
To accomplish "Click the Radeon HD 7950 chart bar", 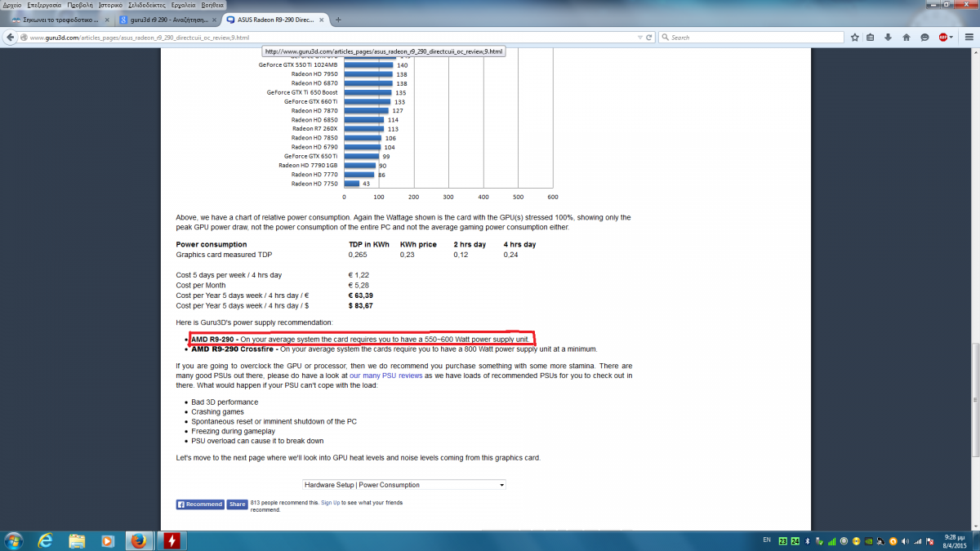I will pos(368,74).
